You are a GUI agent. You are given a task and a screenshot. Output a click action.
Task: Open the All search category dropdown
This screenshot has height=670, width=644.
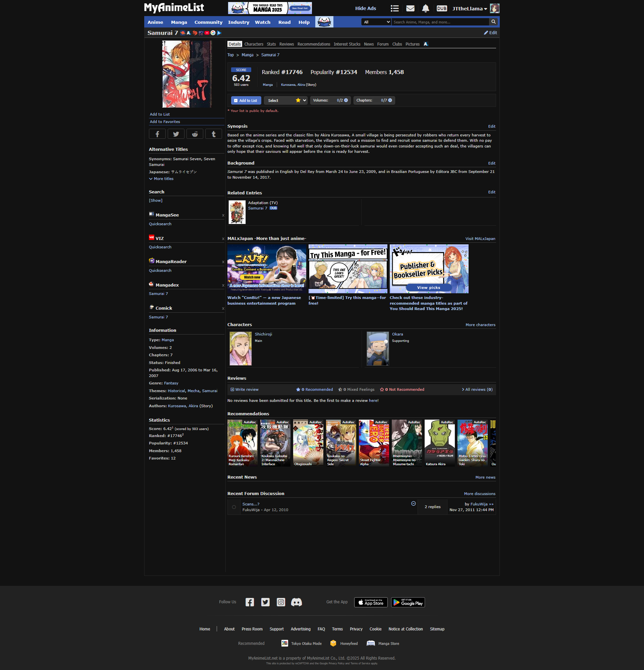pos(376,22)
